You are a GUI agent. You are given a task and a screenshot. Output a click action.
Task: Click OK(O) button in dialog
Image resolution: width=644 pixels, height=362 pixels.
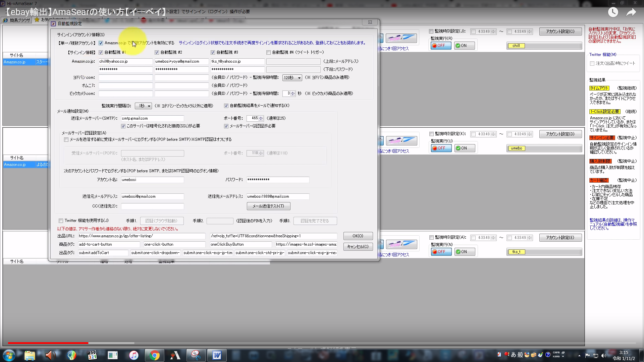358,236
